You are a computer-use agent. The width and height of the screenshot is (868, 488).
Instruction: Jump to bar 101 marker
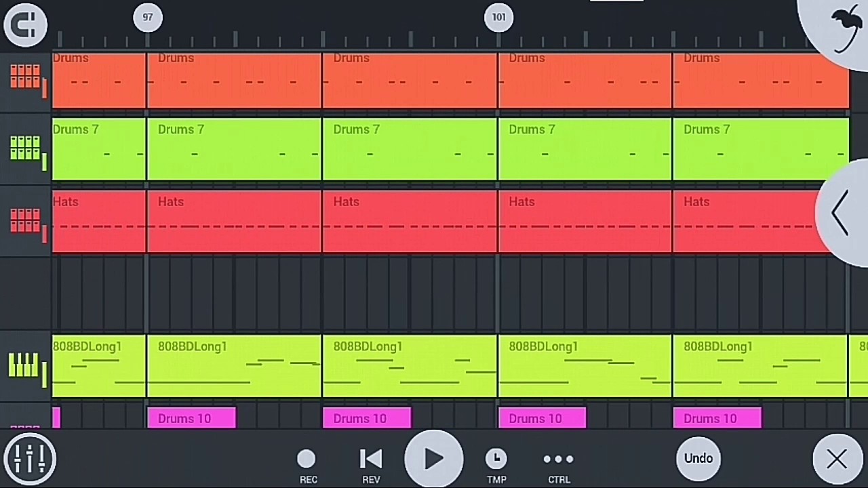(x=499, y=17)
